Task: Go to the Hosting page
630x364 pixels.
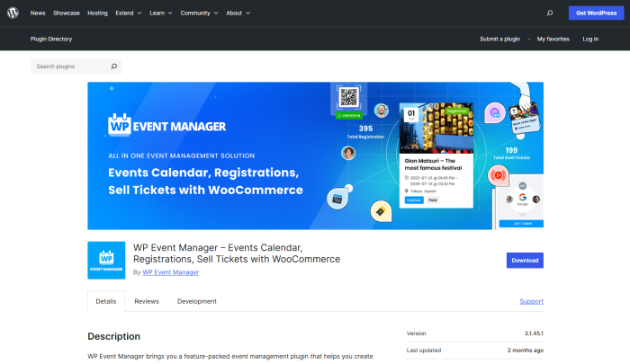Action: coord(97,13)
